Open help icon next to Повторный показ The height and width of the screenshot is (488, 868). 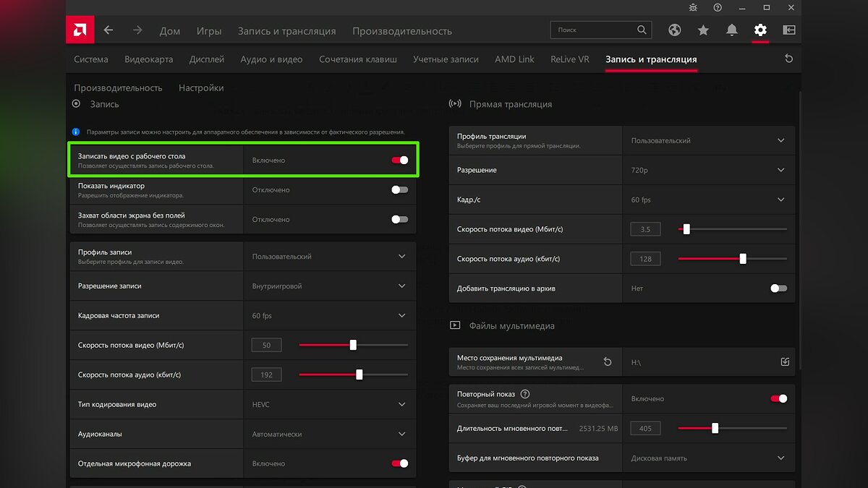525,394
